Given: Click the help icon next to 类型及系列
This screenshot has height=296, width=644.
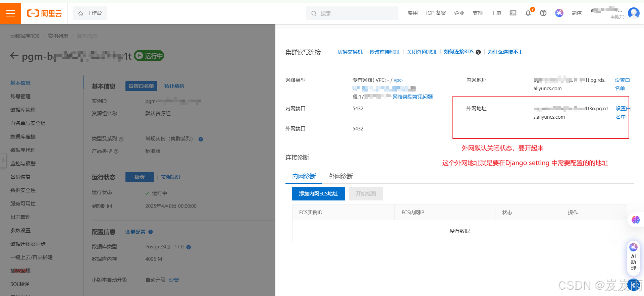Looking at the screenshot, I should click(x=121, y=139).
